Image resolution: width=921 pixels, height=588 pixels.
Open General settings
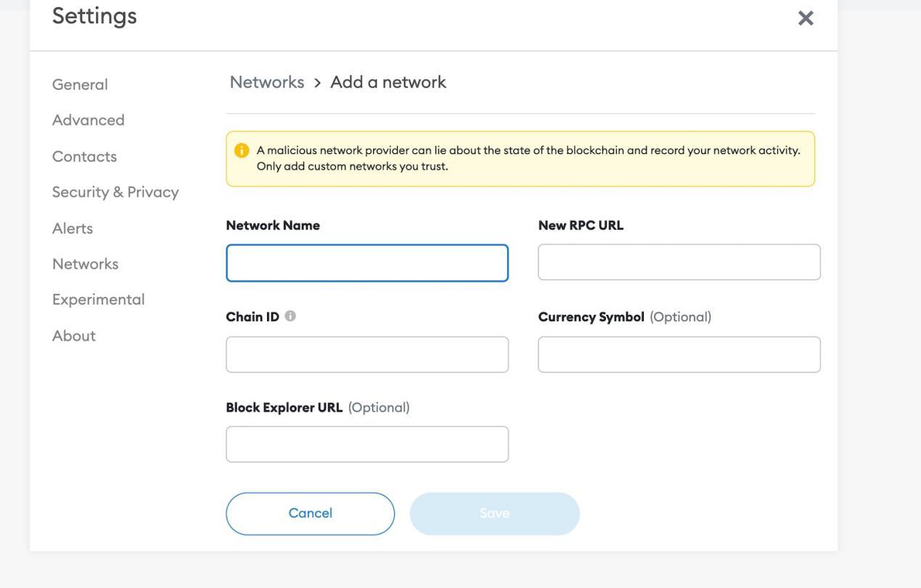tap(80, 84)
